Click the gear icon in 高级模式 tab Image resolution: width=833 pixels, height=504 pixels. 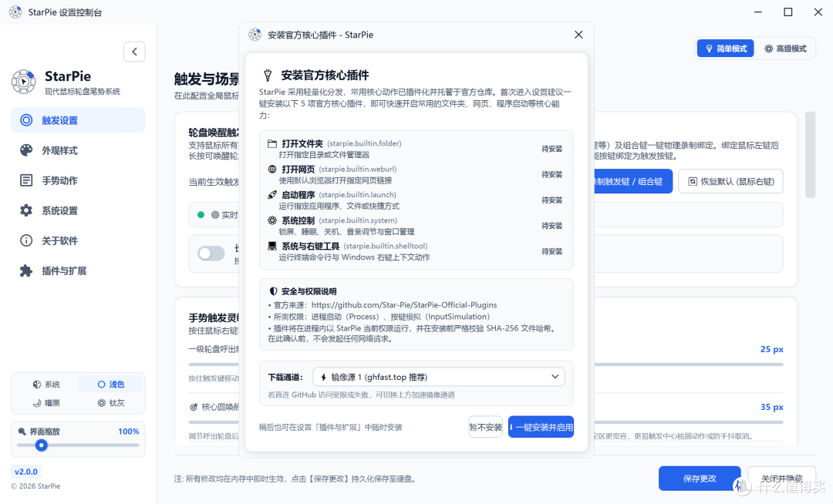click(x=768, y=49)
